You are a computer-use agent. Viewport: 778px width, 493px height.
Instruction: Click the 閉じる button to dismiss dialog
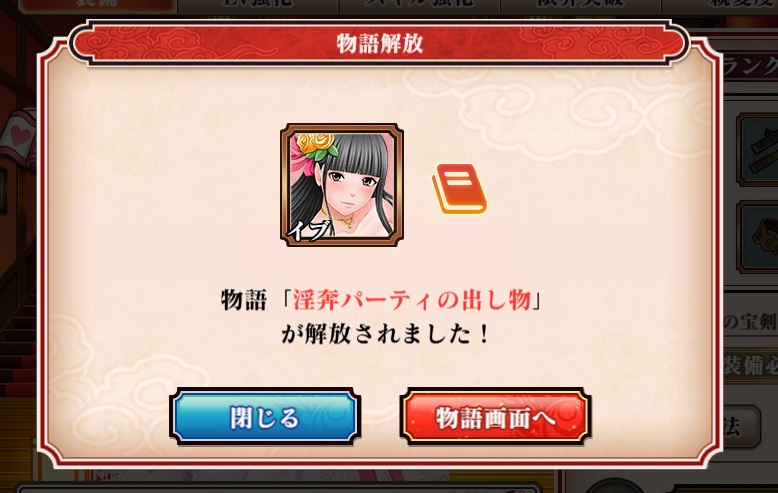(265, 417)
